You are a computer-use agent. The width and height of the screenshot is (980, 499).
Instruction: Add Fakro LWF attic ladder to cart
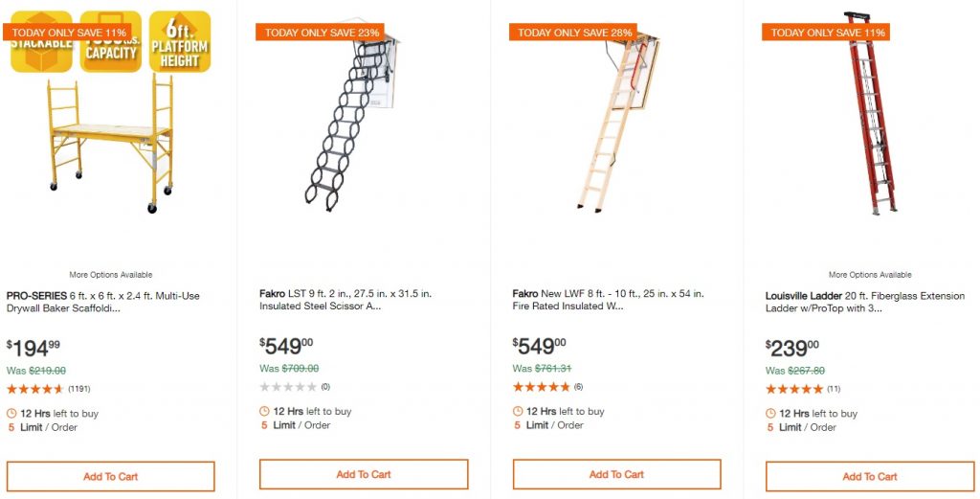(616, 474)
